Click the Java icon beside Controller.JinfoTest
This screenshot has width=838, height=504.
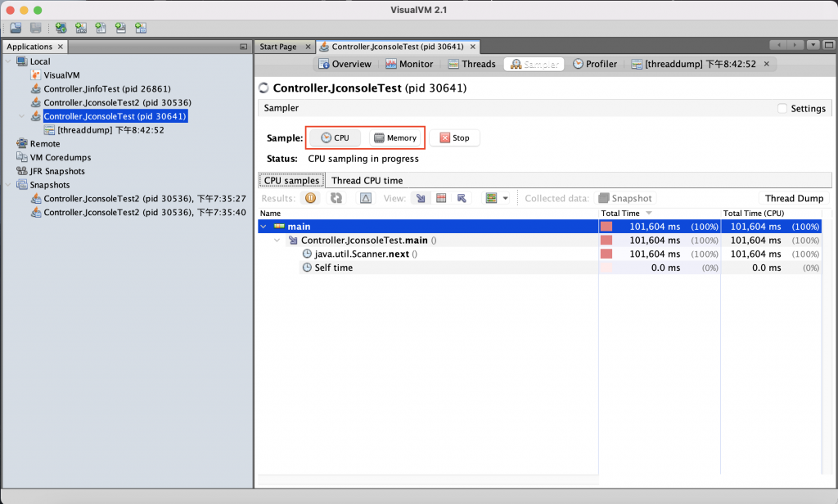pos(36,88)
